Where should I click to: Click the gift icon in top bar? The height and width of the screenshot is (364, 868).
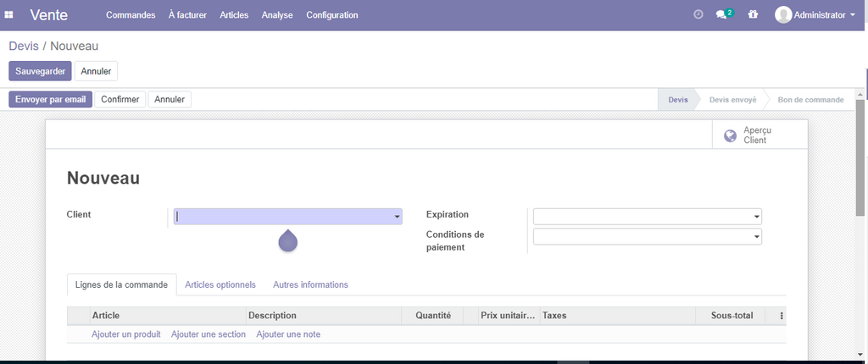pos(753,15)
